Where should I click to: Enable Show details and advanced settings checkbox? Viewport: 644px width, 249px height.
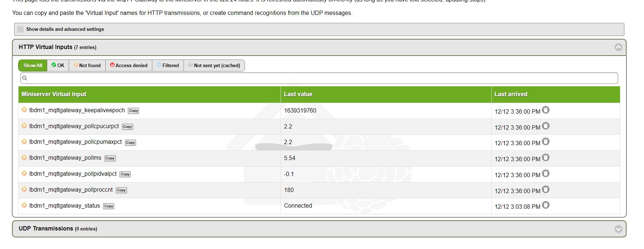click(20, 29)
